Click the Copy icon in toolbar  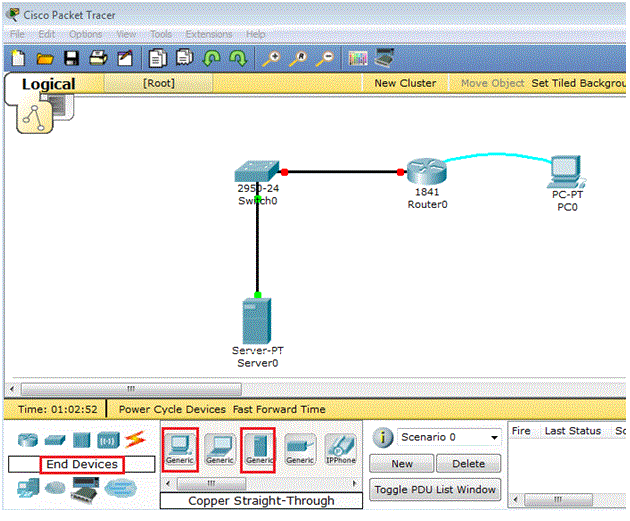pyautogui.click(x=158, y=58)
